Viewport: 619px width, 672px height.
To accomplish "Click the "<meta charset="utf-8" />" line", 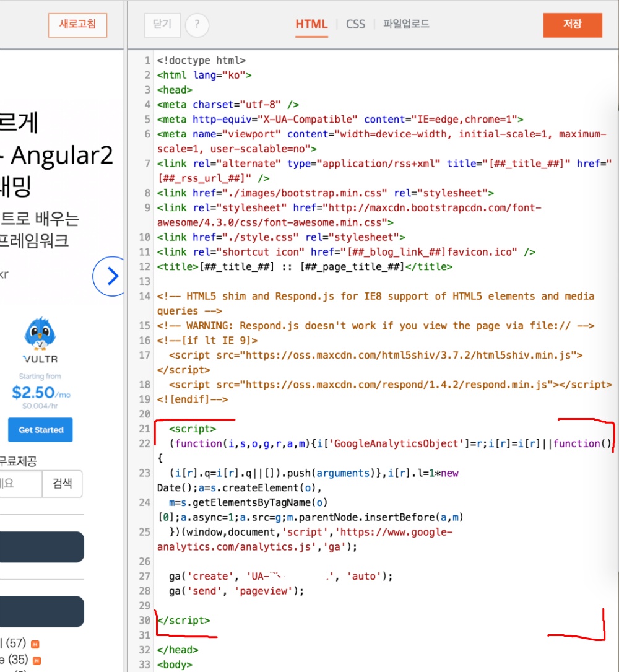I will coord(228,105).
